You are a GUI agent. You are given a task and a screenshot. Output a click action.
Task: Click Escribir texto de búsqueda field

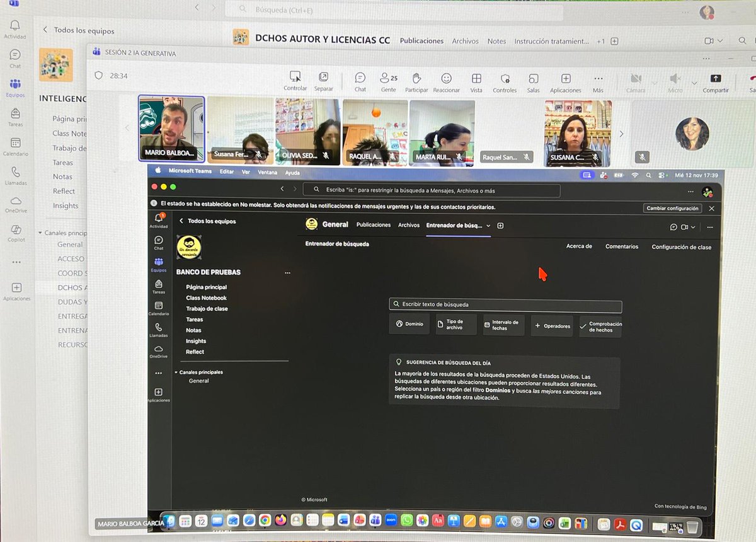[505, 306]
